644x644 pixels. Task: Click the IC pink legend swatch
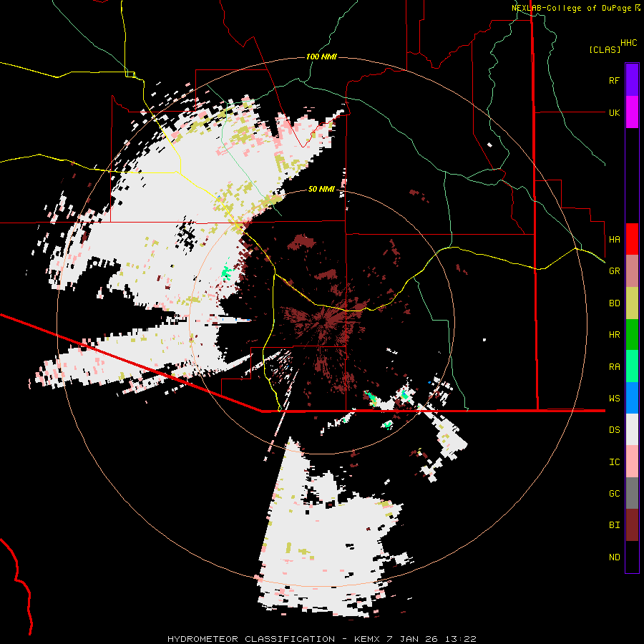click(632, 462)
